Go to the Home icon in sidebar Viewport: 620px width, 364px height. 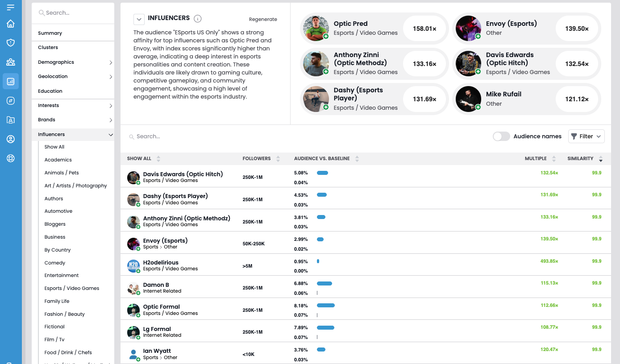11,24
